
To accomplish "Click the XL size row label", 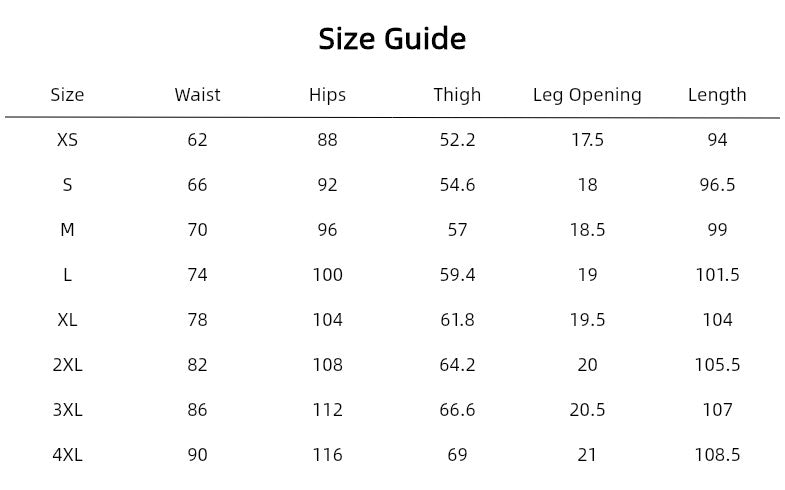I will (67, 320).
